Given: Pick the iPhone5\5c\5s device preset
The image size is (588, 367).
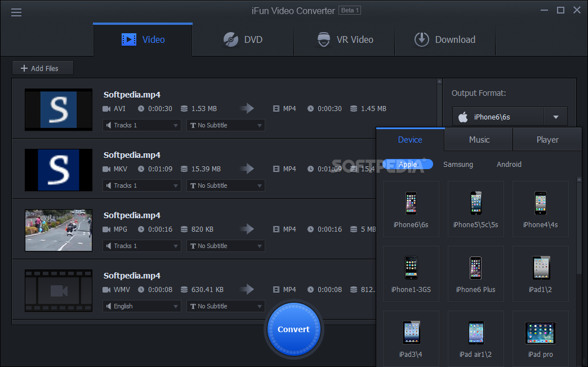Looking at the screenshot, I should [x=476, y=209].
